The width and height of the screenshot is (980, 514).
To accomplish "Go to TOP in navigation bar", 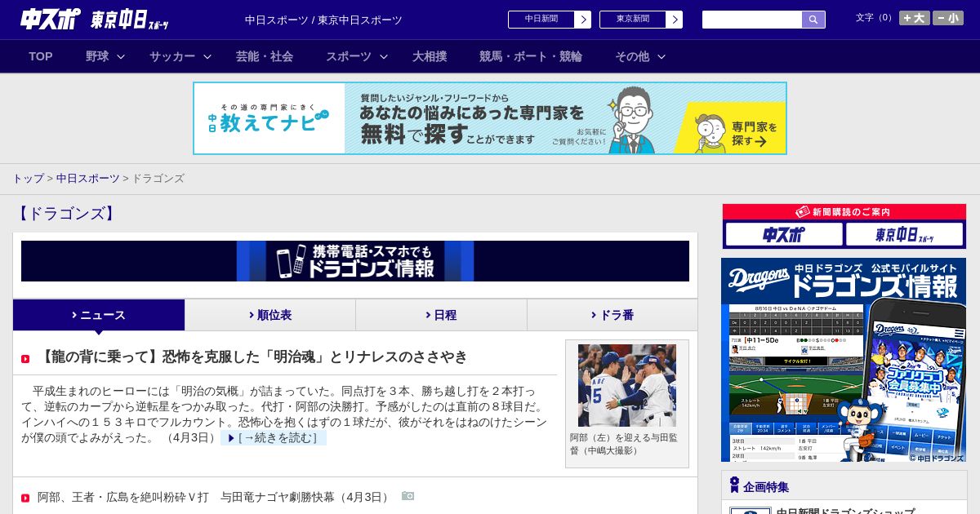I will [41, 56].
